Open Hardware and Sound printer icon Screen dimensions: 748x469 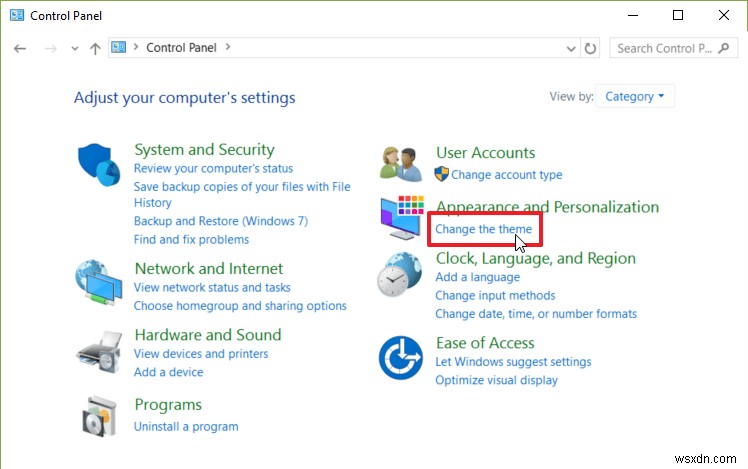click(x=98, y=352)
